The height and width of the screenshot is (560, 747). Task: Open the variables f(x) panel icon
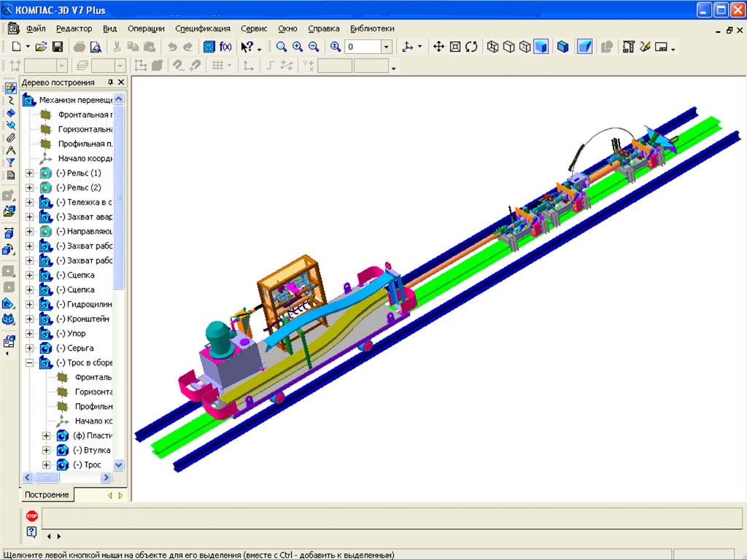pos(226,47)
